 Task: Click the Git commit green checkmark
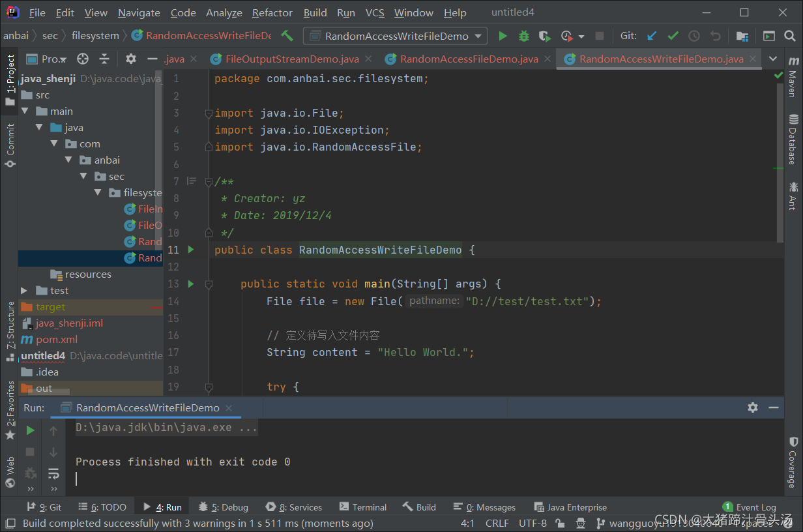click(x=673, y=36)
